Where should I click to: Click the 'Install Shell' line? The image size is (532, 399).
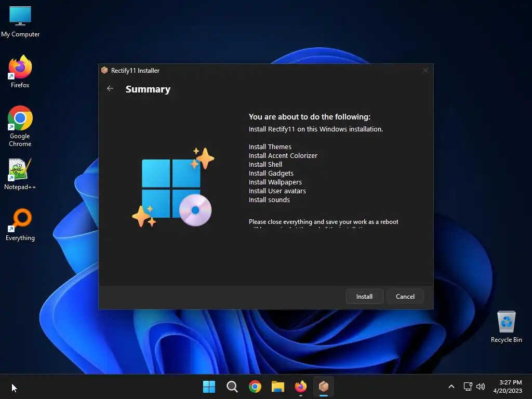pos(265,164)
